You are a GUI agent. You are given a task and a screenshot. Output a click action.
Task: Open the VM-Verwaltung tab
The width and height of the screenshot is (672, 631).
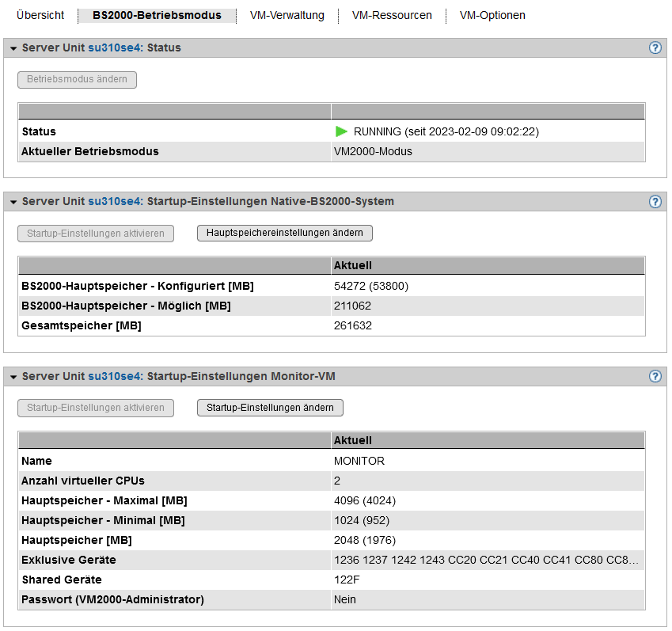(x=287, y=15)
